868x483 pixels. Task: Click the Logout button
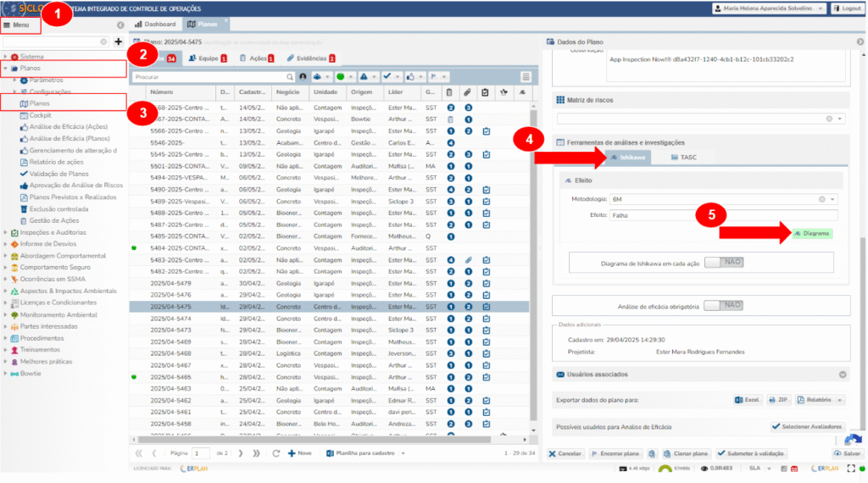(848, 8)
